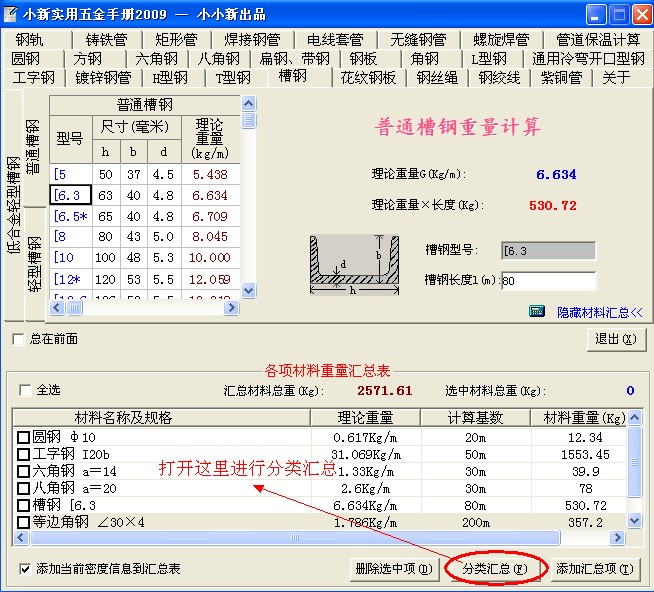Click the 分类汇总(F) button
Screen dimensions: 654x592
[x=495, y=569]
